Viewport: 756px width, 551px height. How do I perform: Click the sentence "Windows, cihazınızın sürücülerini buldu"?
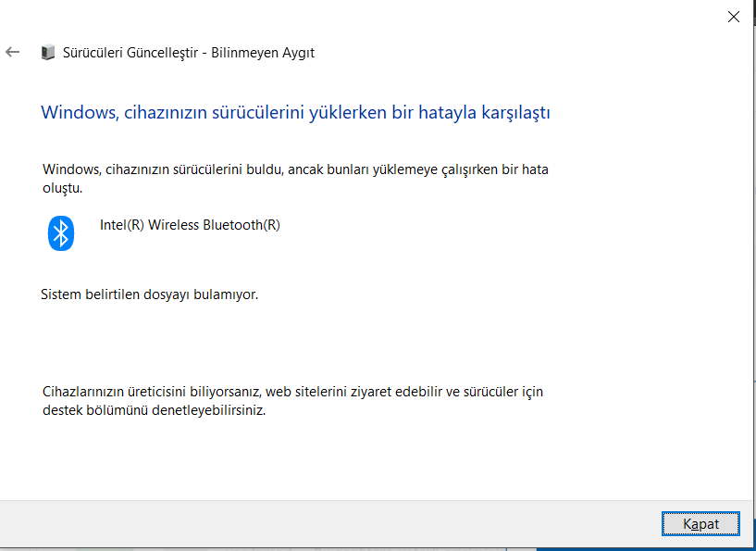[x=295, y=179]
